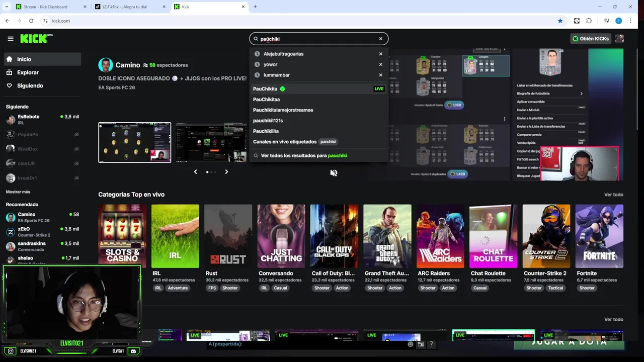Click the Obtén KICKs button
The height and width of the screenshot is (362, 644).
tap(591, 39)
